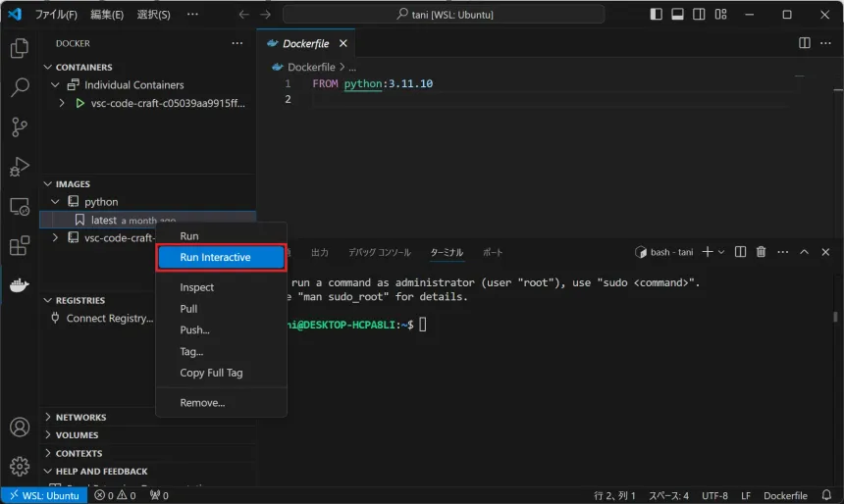The width and height of the screenshot is (844, 504).
Task: Click the WSL: Ubuntu remote indicator
Action: [x=44, y=495]
